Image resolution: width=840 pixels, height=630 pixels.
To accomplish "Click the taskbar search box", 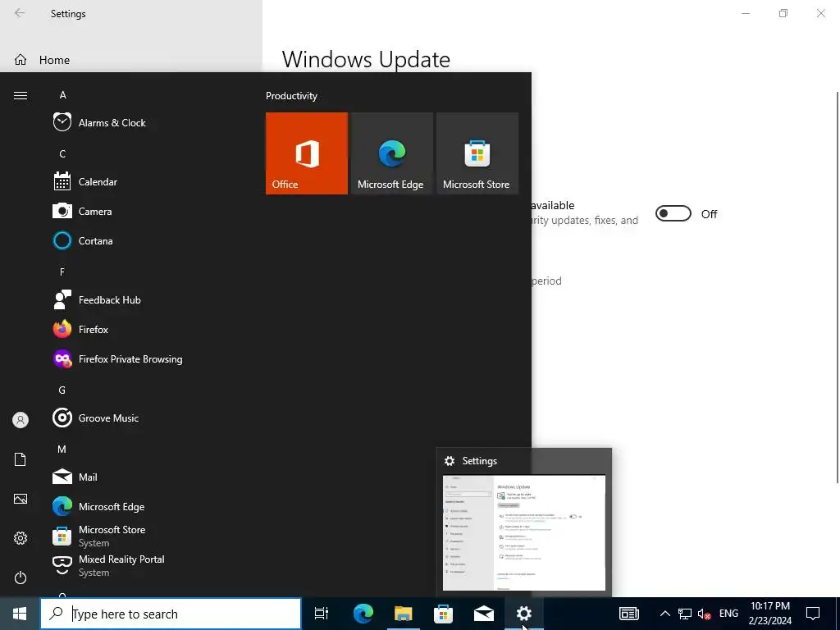I will tap(171, 614).
